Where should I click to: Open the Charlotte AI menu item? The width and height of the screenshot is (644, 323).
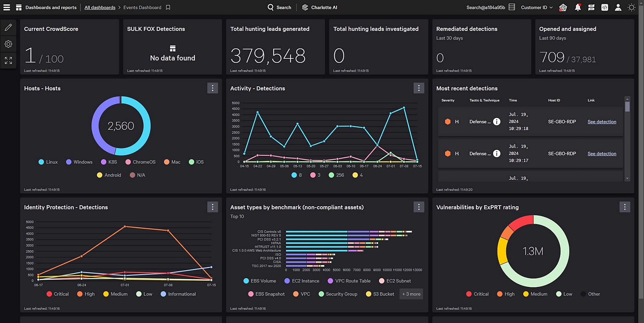319,7
